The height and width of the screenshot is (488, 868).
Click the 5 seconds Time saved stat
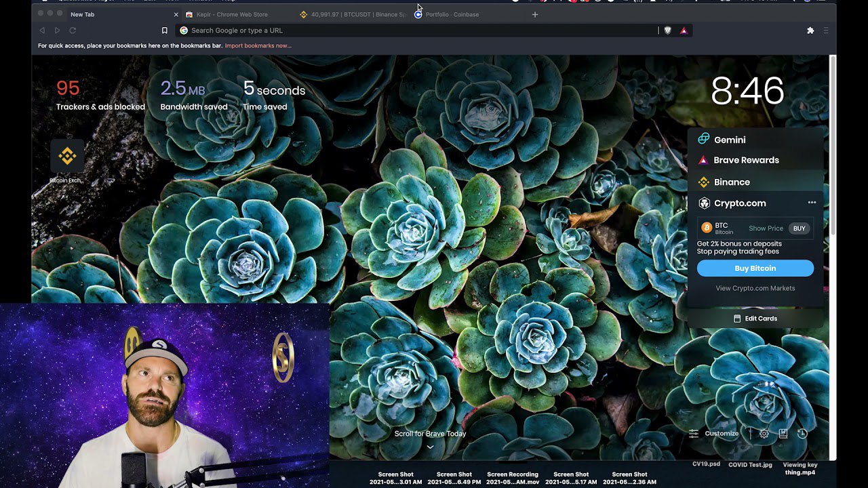tap(274, 95)
